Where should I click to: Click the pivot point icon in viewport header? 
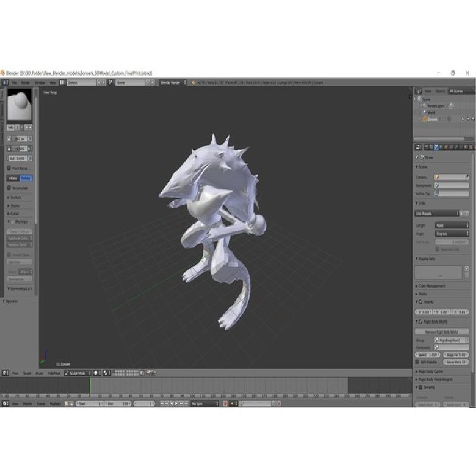pos(106,373)
